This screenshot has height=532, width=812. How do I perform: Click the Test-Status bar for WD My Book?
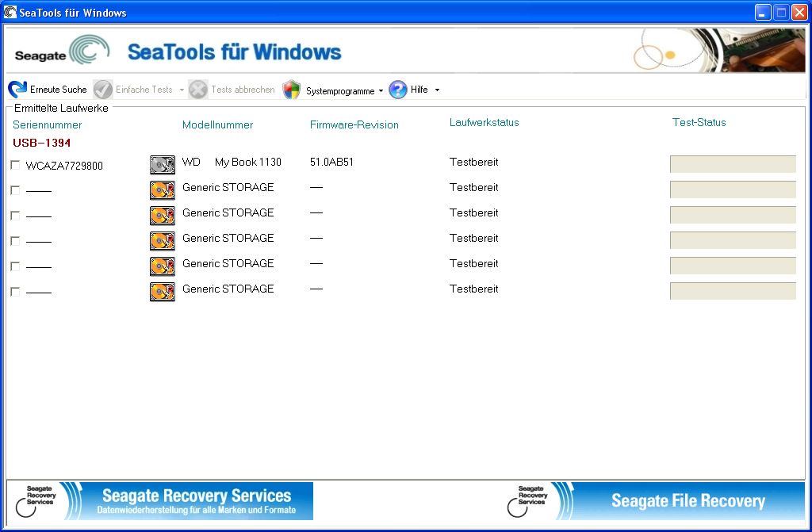pyautogui.click(x=733, y=164)
